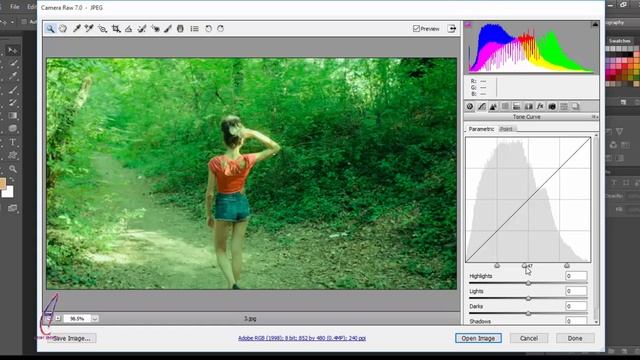Select the Spot Removal tool

pos(142,29)
